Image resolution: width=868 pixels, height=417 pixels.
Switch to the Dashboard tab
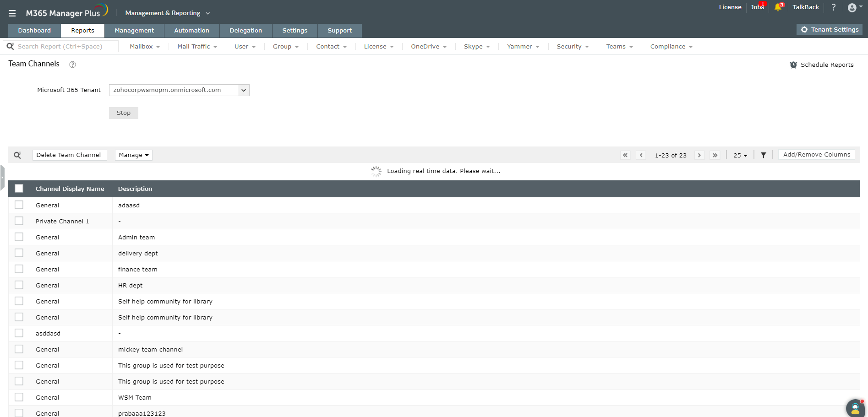click(34, 31)
